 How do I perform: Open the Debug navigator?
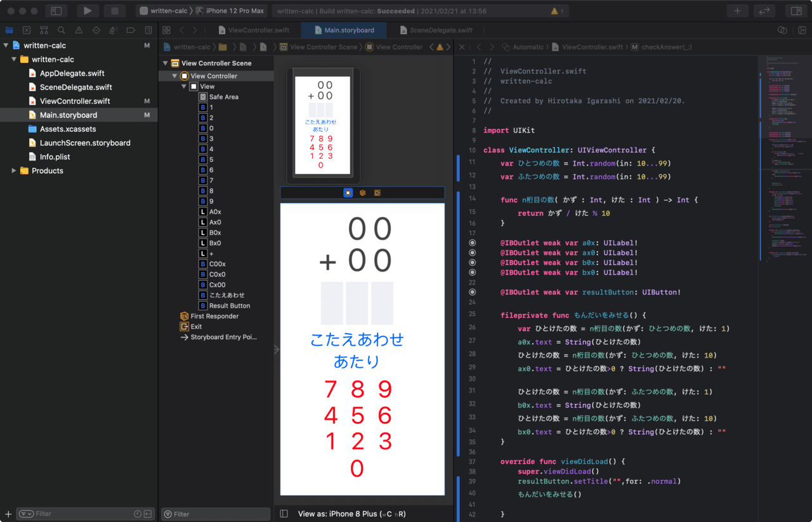[x=113, y=30]
